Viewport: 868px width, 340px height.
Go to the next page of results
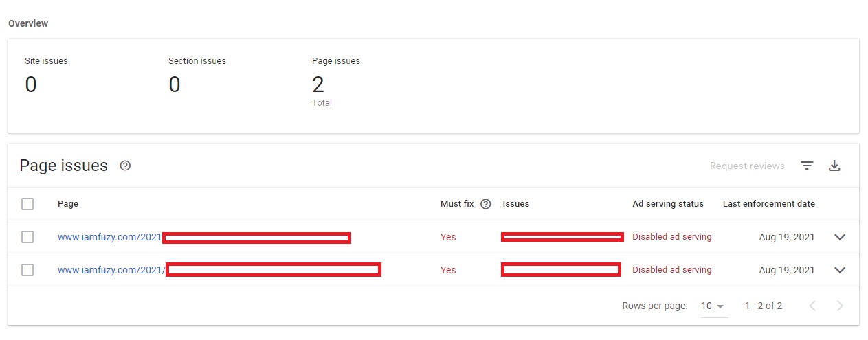click(x=840, y=306)
